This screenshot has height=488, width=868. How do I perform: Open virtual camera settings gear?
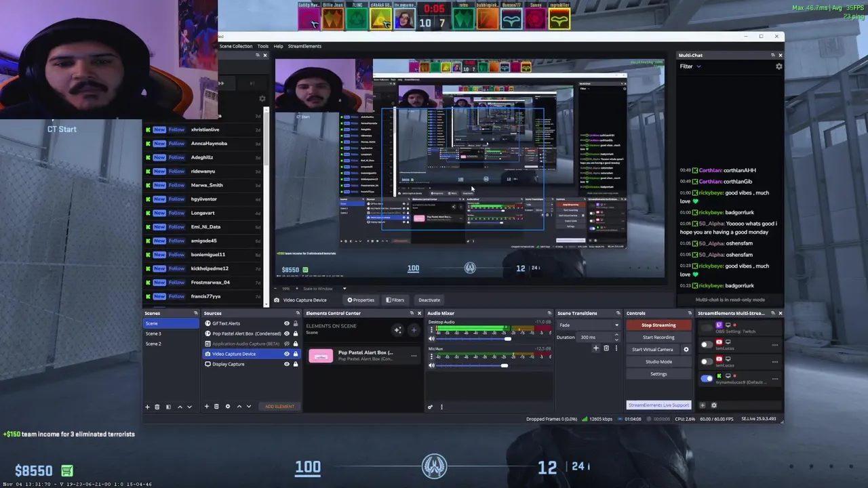686,350
